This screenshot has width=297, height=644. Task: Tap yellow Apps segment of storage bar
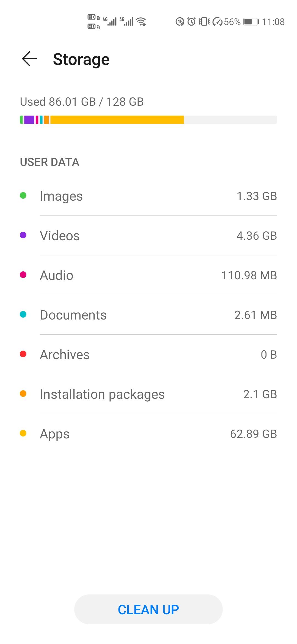[x=117, y=120]
